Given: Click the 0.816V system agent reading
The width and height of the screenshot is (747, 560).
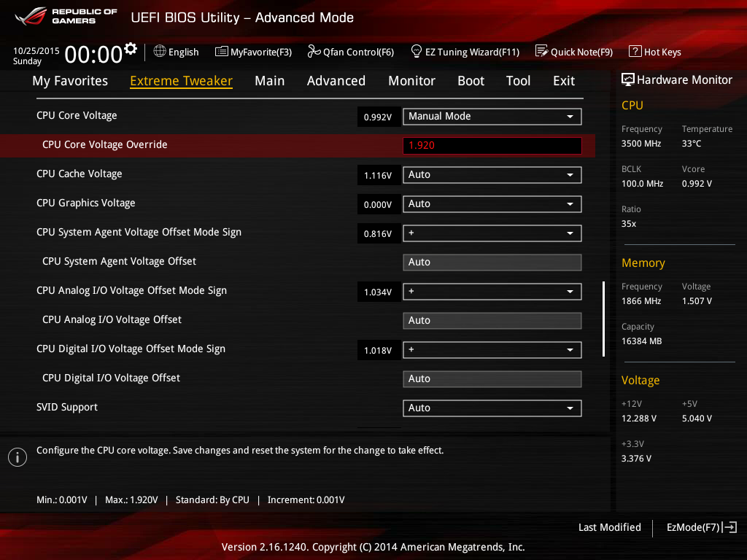Looking at the screenshot, I should click(x=379, y=233).
